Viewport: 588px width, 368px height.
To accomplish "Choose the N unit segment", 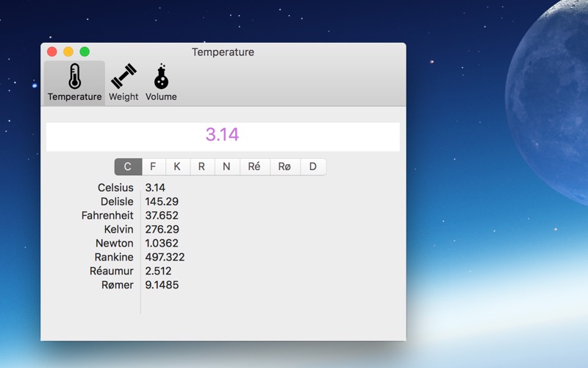I will click(x=227, y=167).
